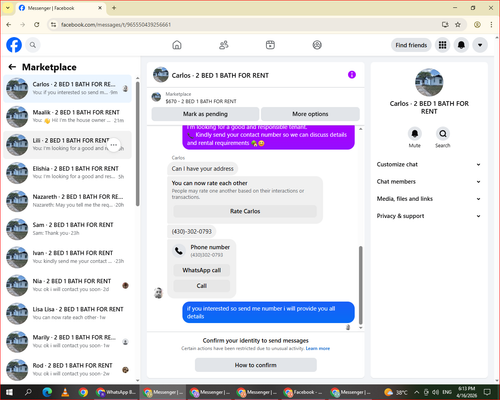Open the Lisa Lisa conversation

[x=67, y=313]
